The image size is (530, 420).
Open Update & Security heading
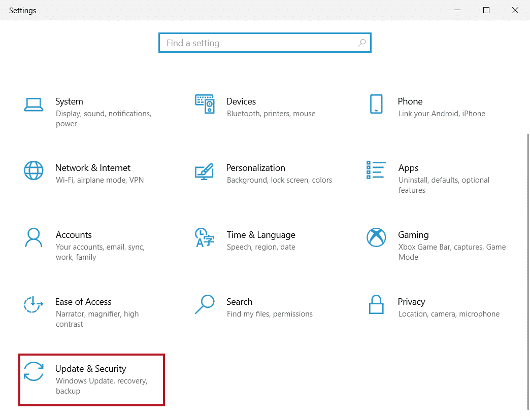click(x=90, y=369)
